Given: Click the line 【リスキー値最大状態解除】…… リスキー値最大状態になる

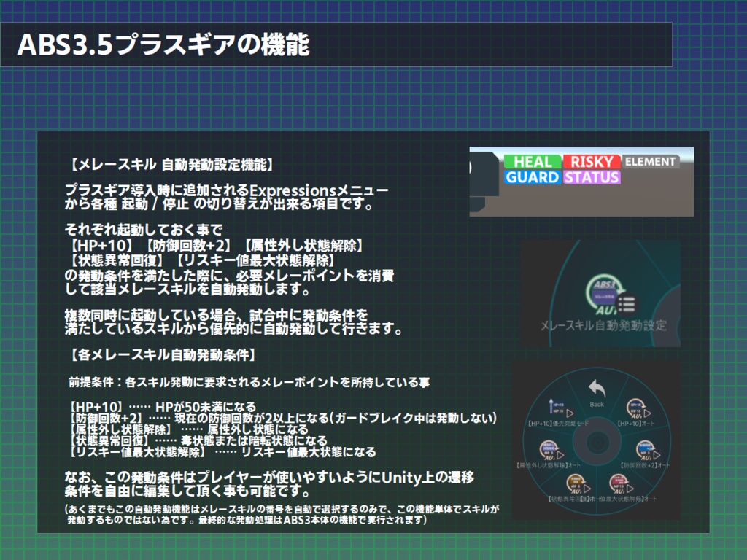Looking at the screenshot, I should point(222,452).
